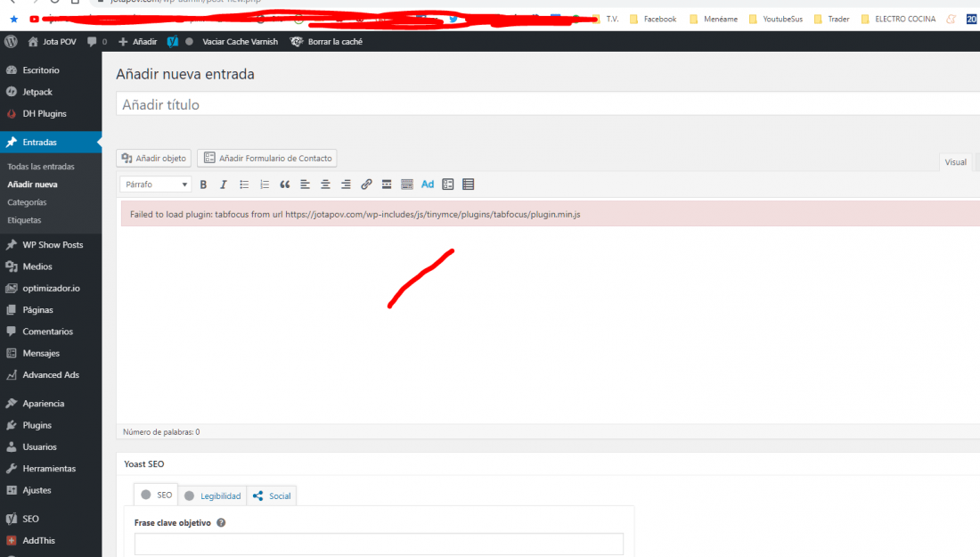Insert bulleted list
Screen dimensions: 980x557
coord(244,184)
